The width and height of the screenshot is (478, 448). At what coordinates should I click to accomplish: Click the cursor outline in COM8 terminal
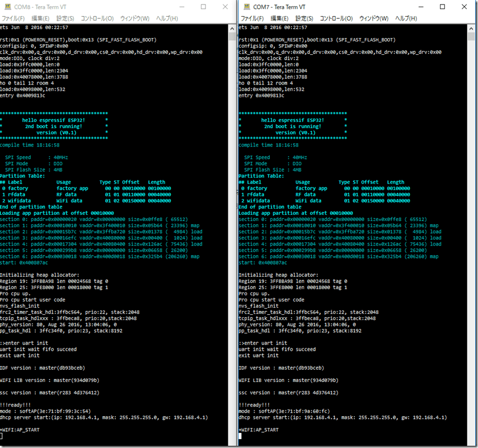pyautogui.click(x=1, y=436)
